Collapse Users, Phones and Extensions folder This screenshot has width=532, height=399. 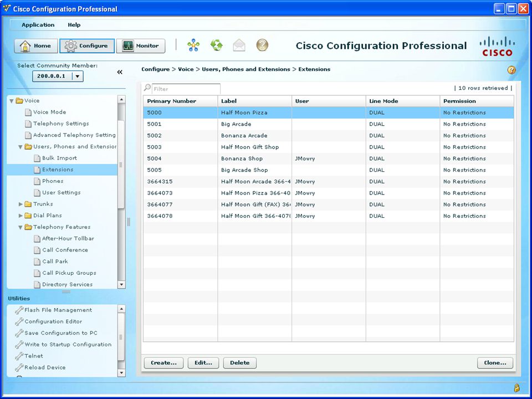(x=21, y=147)
